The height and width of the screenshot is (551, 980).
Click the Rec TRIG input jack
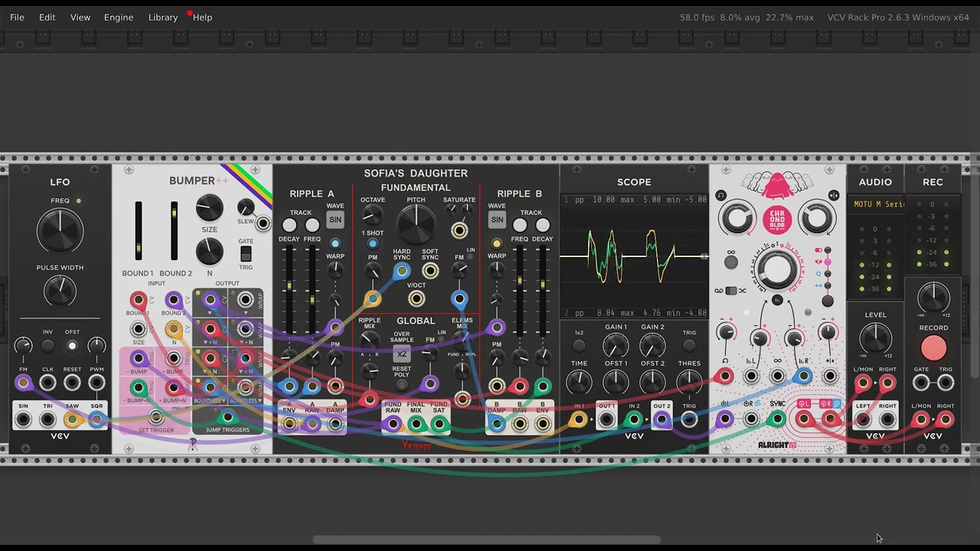pyautogui.click(x=946, y=383)
